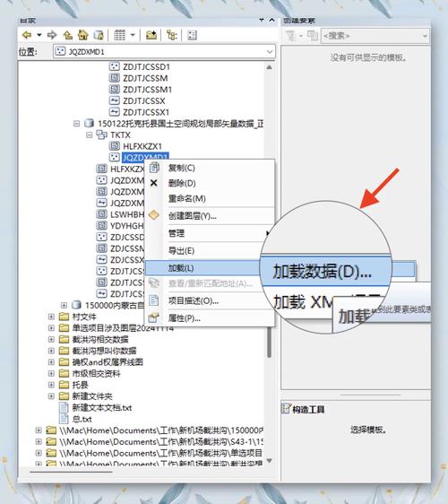The height and width of the screenshot is (504, 448).
Task: Select the ZDJTJCSSM feature class
Action: (139, 78)
